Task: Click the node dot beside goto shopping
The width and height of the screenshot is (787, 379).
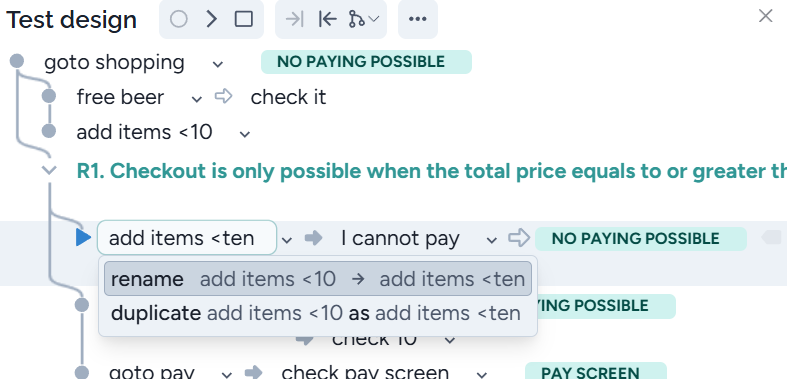Action: point(17,61)
